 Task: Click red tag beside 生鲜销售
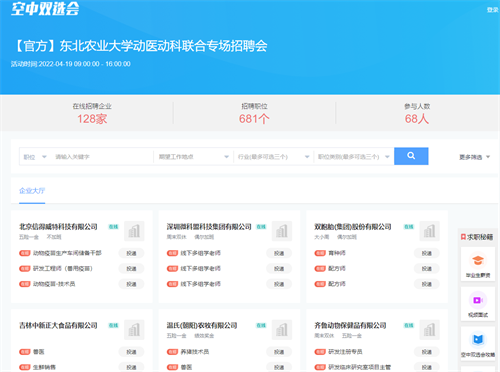[x=25, y=367]
